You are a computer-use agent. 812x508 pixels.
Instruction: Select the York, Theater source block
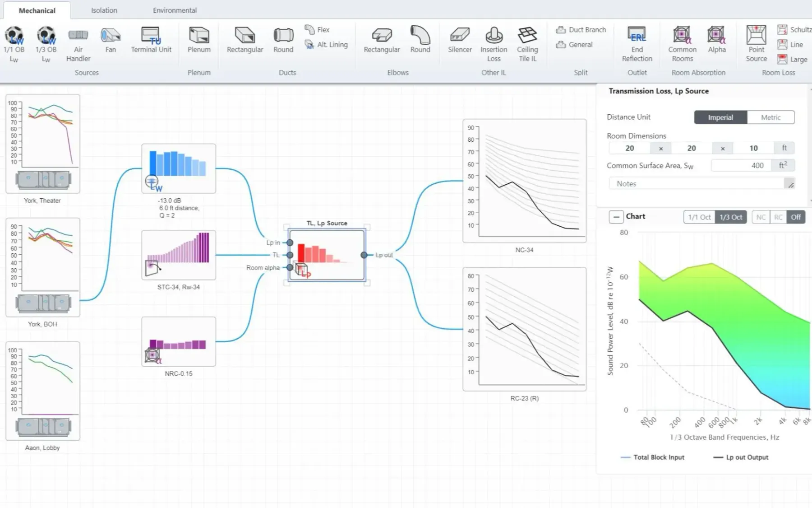[43, 144]
